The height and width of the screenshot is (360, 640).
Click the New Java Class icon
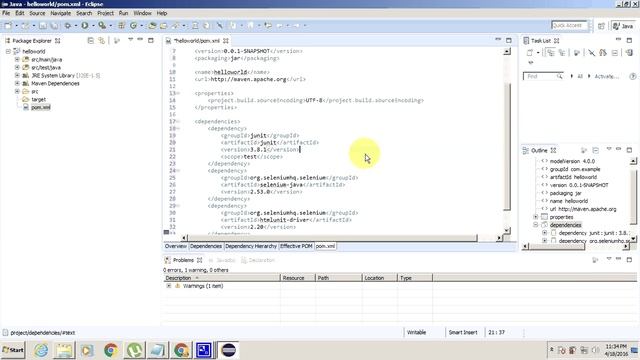[x=133, y=26]
